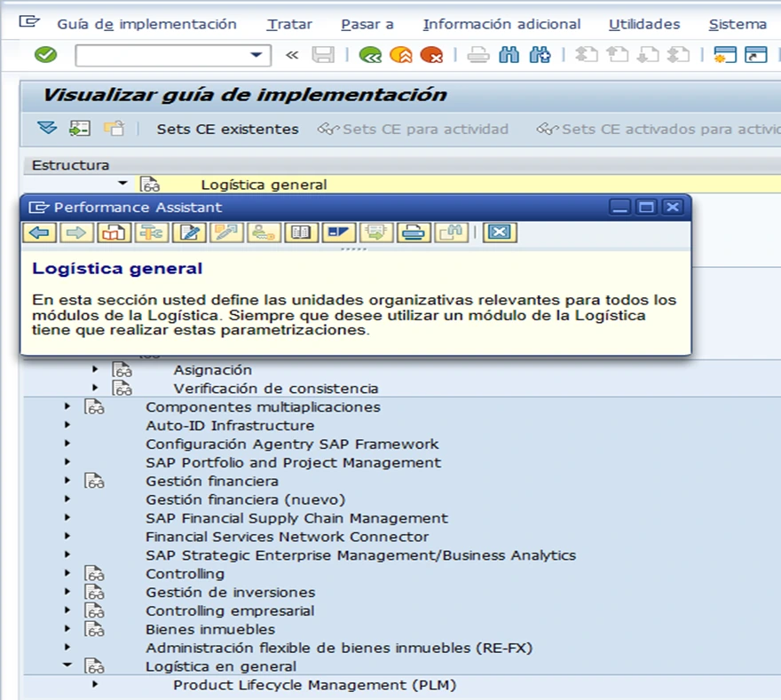Click the yellow Exit icon
Screen dimensions: 781x700
click(x=401, y=55)
